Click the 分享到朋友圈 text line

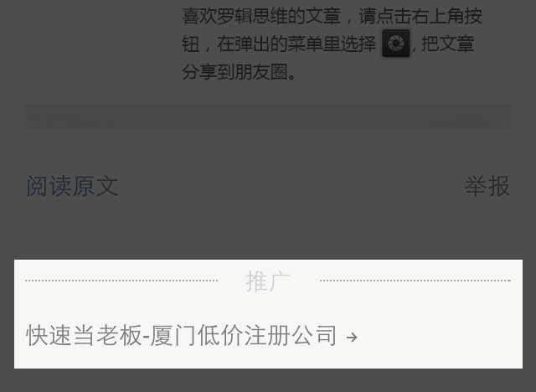tap(239, 72)
